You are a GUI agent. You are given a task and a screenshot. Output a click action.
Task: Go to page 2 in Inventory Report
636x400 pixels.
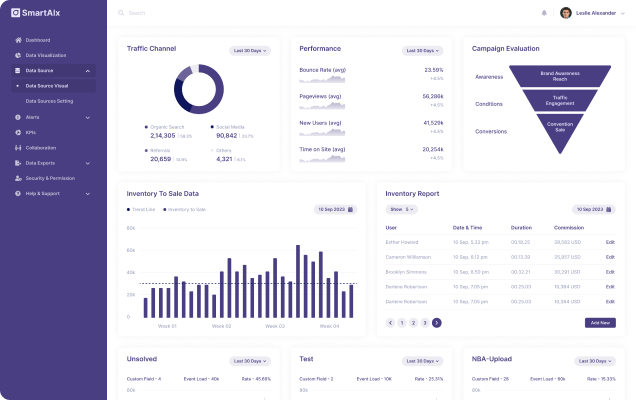(413, 323)
